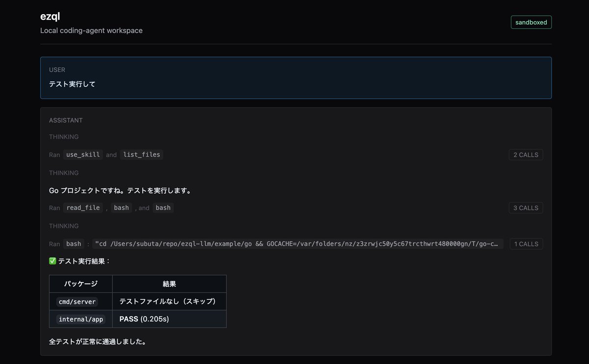
Task: Click the 結果 table header
Action: pyautogui.click(x=169, y=284)
